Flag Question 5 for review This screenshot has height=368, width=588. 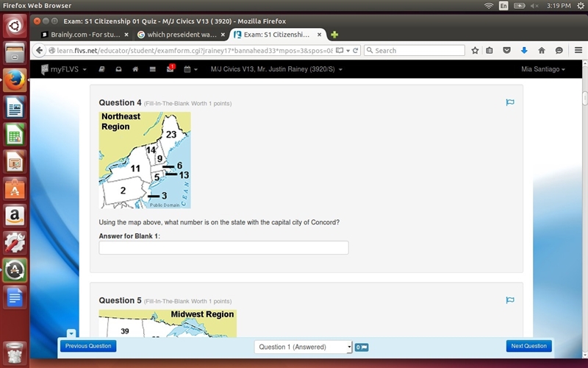pyautogui.click(x=510, y=300)
